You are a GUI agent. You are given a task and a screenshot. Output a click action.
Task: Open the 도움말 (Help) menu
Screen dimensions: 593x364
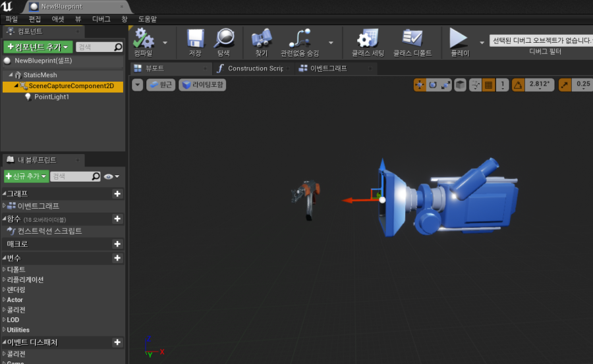[147, 19]
